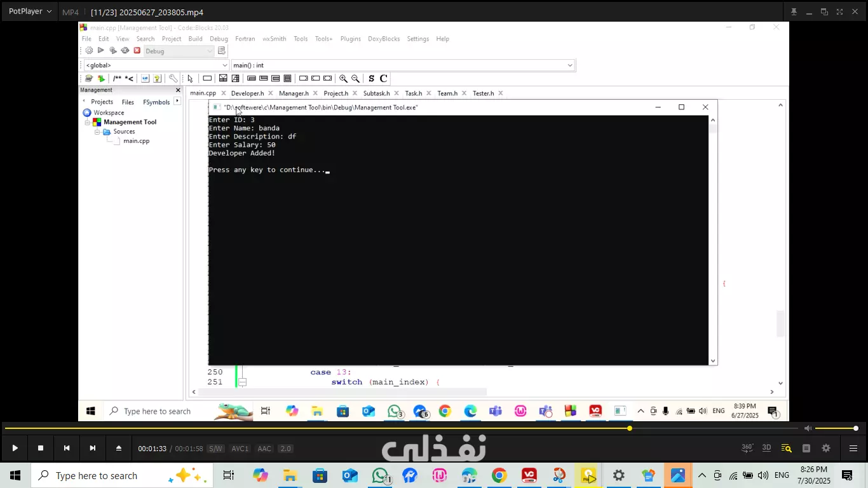The height and width of the screenshot is (488, 868).
Task: Click the Windows Start button at bottom
Action: pyautogui.click(x=15, y=475)
